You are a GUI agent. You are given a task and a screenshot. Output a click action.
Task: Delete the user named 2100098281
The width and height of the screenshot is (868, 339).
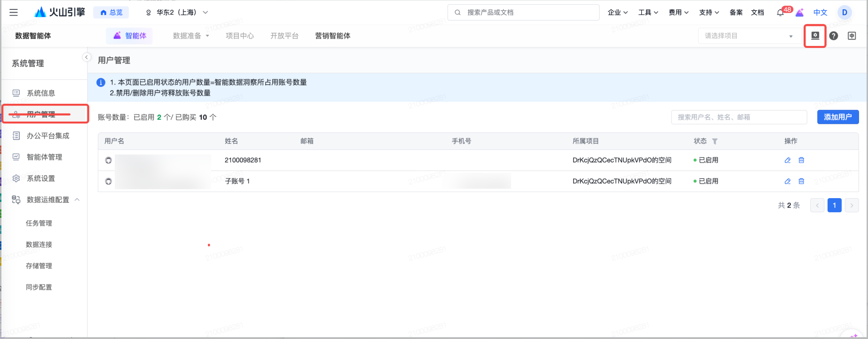[x=801, y=160]
